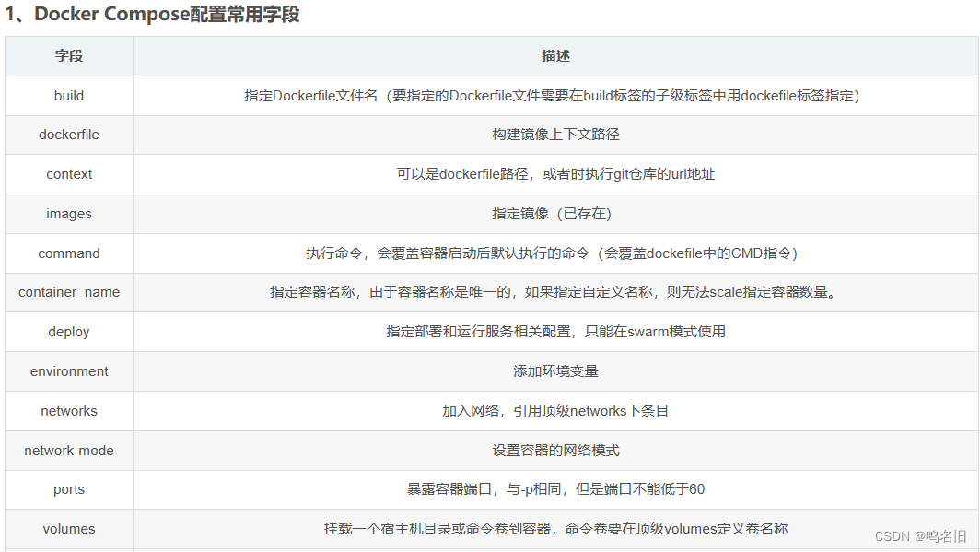Select the 描述 table header cell
980x552 pixels.
[555, 55]
